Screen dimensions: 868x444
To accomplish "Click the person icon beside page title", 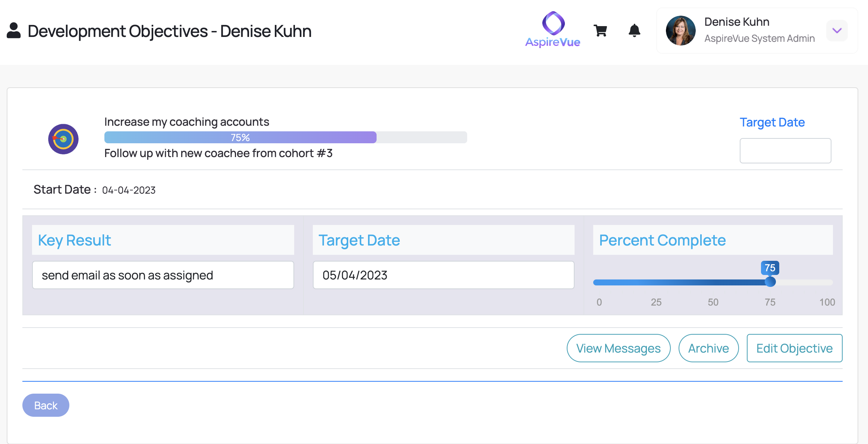I will (14, 31).
